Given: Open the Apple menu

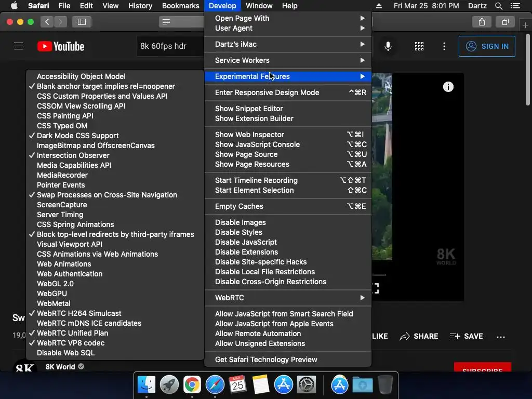Looking at the screenshot, I should click(x=14, y=6).
